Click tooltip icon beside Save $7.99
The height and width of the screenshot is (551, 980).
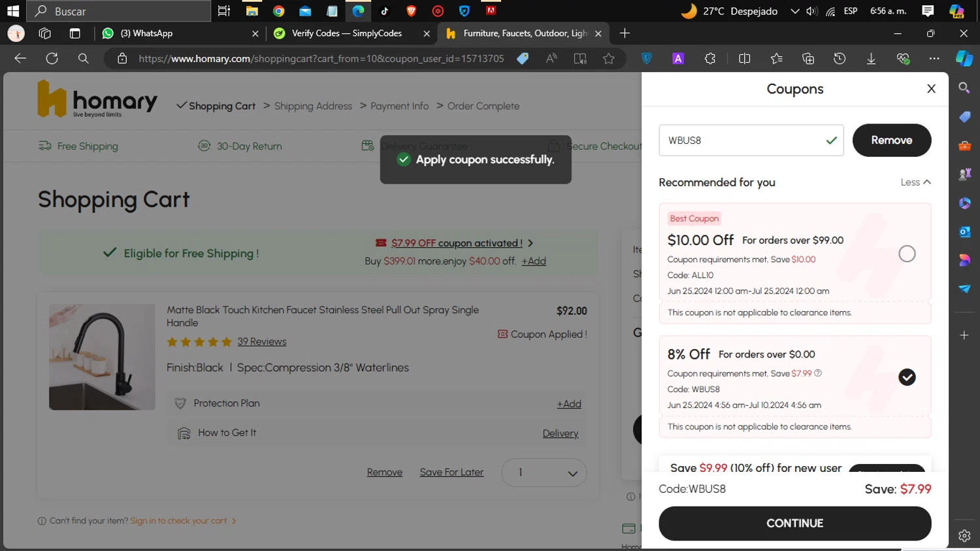coord(818,373)
